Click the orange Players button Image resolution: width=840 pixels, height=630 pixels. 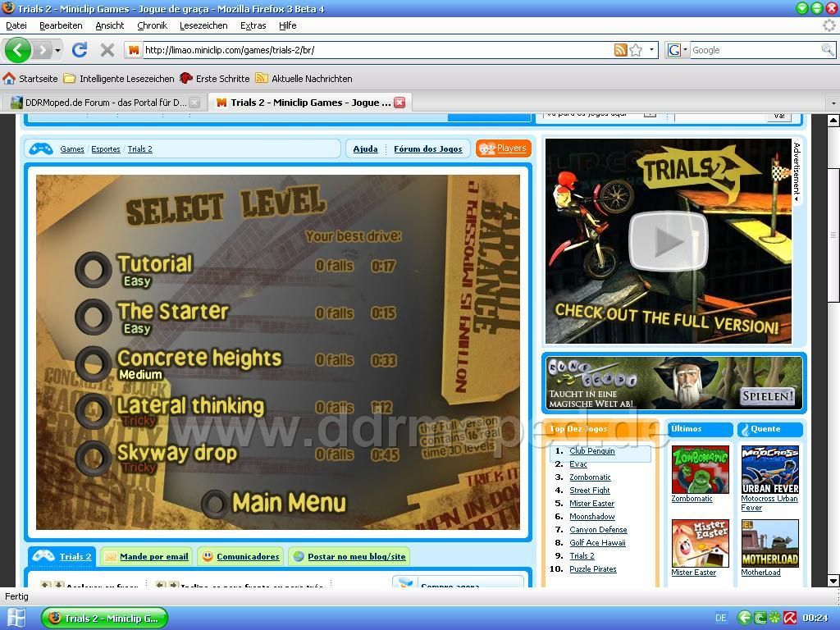(x=503, y=148)
